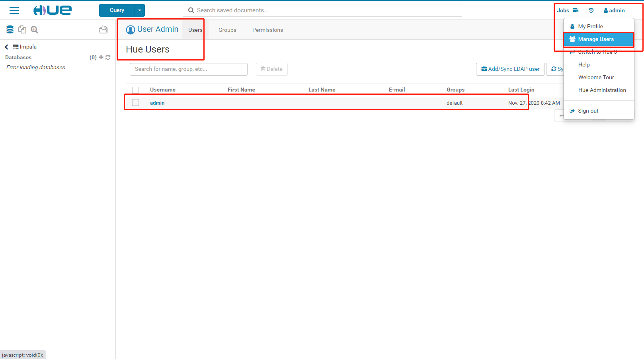Open the documents panel icon
This screenshot has width=644, height=359.
coord(22,29)
